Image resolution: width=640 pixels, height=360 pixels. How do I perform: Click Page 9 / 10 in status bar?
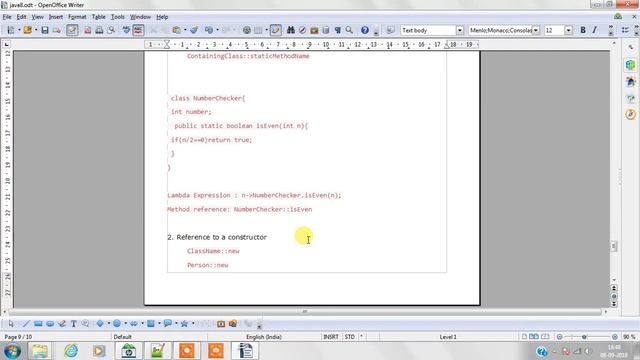pyautogui.click(x=18, y=337)
